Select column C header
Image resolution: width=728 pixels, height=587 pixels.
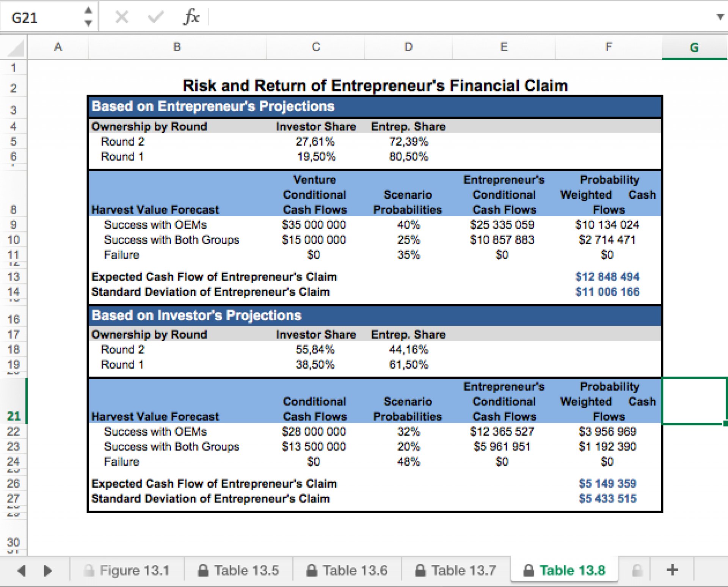click(x=315, y=47)
